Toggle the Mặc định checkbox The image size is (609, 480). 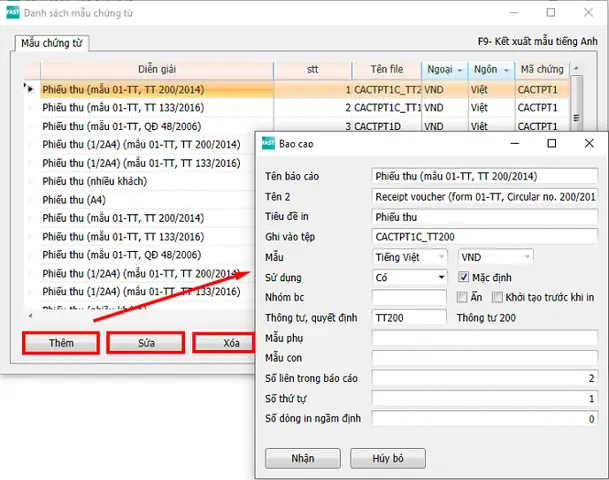463,277
